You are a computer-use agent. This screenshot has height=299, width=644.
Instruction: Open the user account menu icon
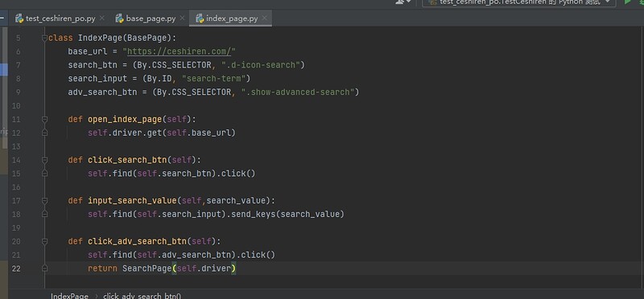coord(403,2)
